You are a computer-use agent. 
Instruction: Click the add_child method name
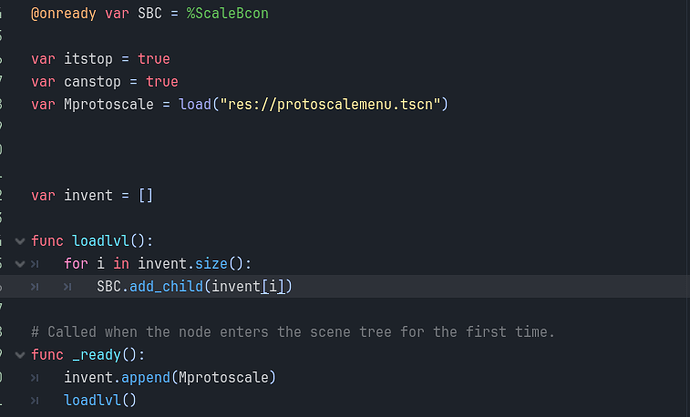[166, 287]
